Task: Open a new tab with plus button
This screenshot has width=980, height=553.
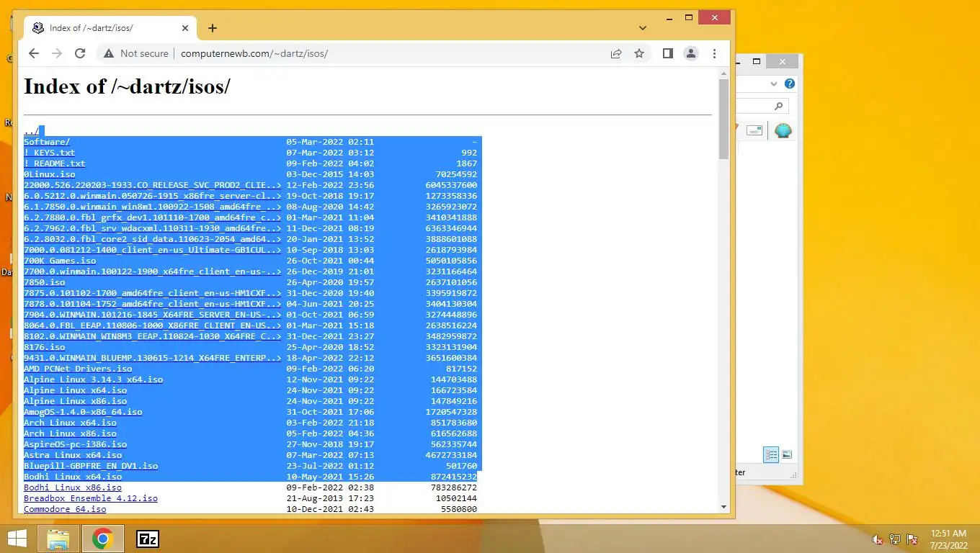Action: pyautogui.click(x=212, y=28)
